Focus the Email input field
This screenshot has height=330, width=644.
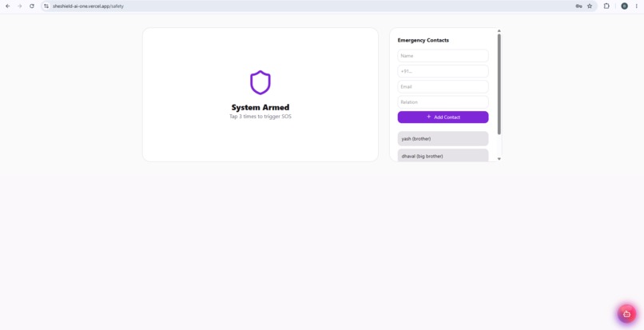[443, 87]
